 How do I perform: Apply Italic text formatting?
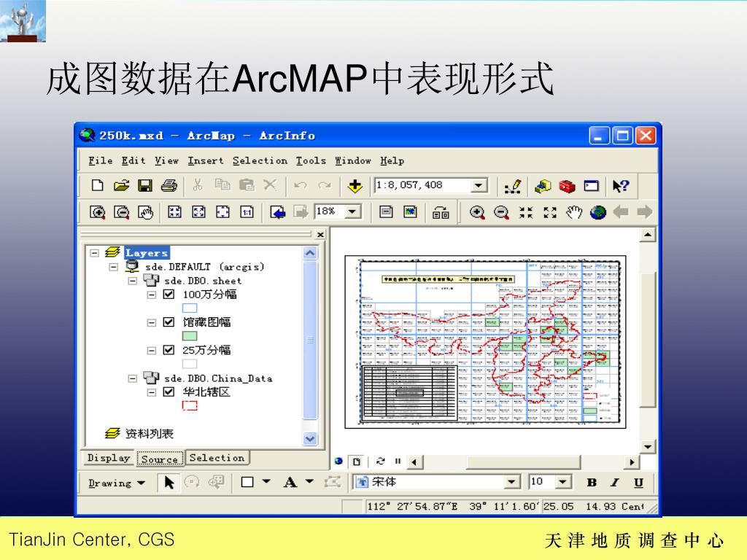(615, 483)
